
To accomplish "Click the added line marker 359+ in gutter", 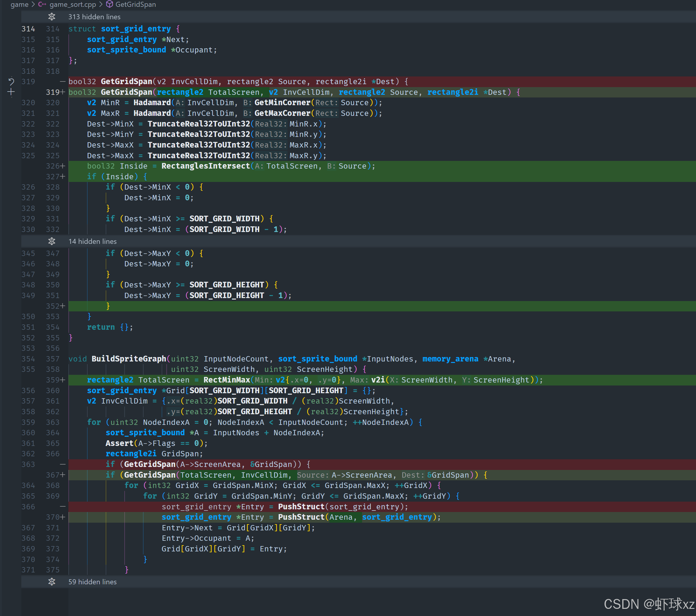I will (x=55, y=380).
